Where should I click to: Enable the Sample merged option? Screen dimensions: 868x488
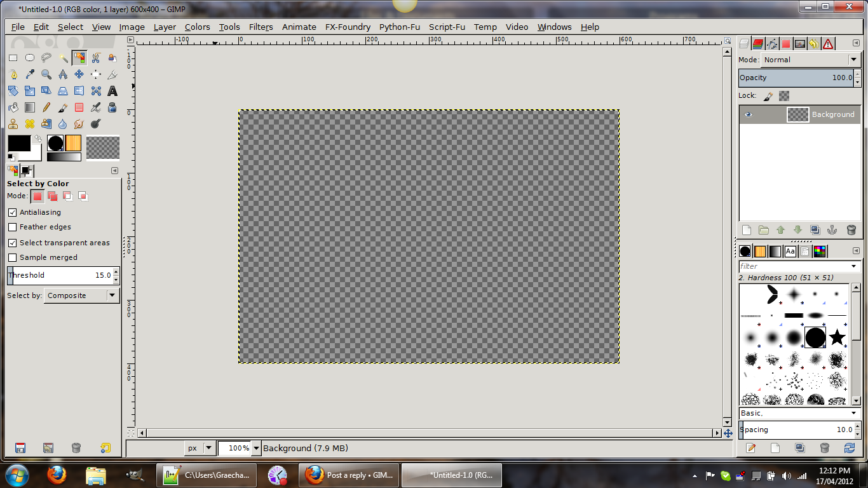[12, 257]
